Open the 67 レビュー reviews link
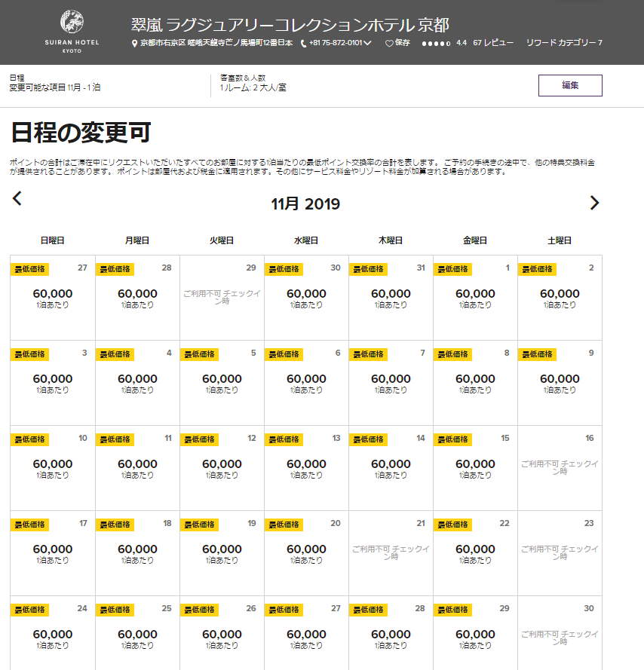Viewport: 644px width, 670px height. 493,43
